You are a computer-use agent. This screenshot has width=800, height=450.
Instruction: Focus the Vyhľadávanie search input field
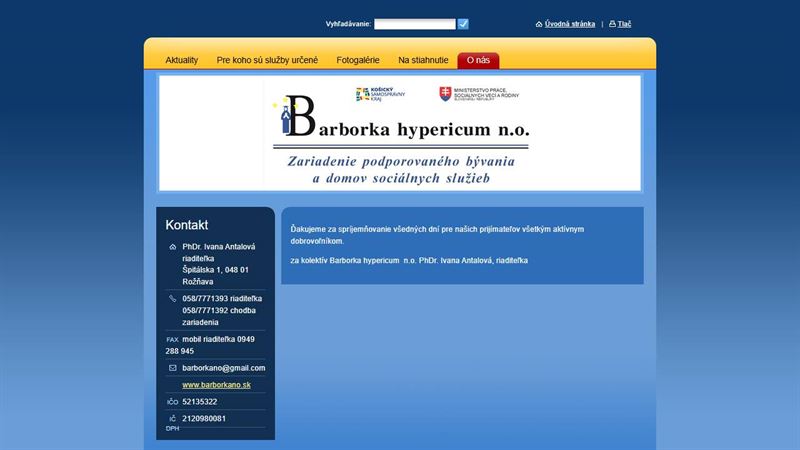tap(415, 24)
